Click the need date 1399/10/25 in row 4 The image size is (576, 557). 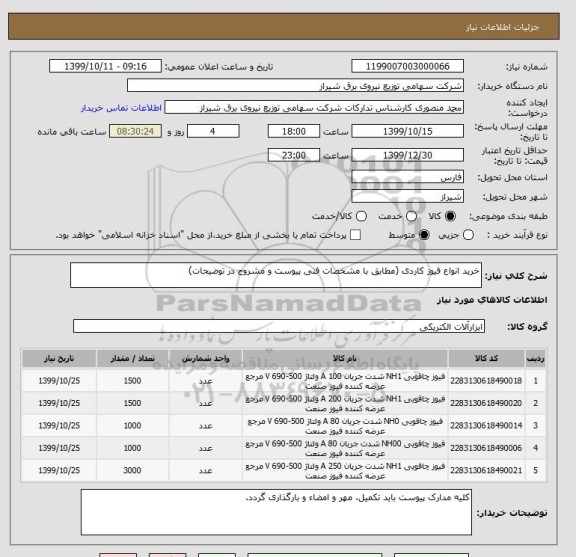pyautogui.click(x=59, y=448)
